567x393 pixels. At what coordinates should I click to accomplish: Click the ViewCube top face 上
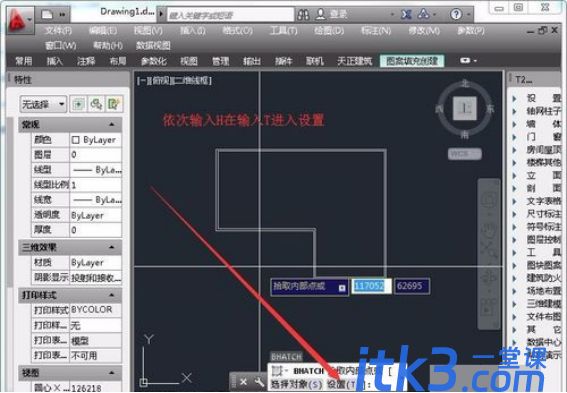click(x=465, y=108)
